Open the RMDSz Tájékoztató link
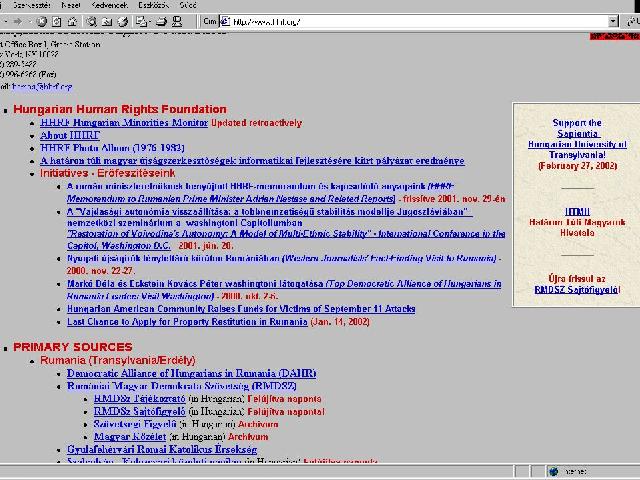 point(140,398)
